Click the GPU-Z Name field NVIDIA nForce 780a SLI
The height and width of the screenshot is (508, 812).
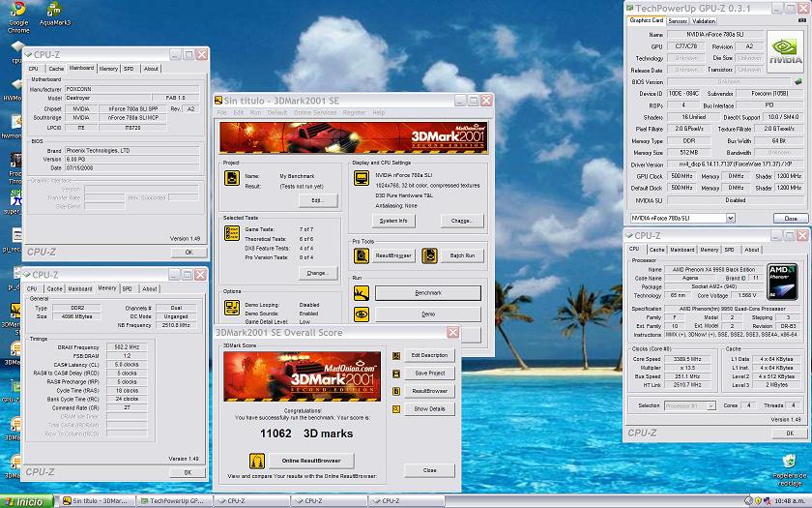(x=714, y=34)
